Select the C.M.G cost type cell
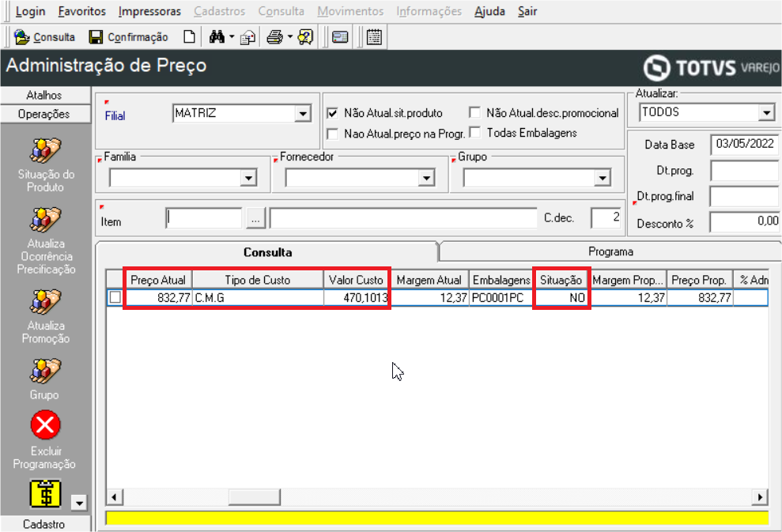The height and width of the screenshot is (532, 782). [x=257, y=298]
